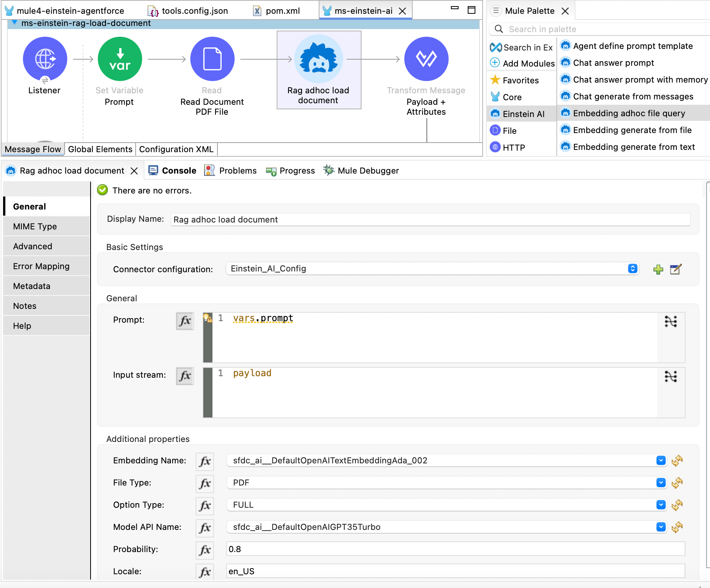Toggle expression mode for Embedding Name
The image size is (710, 588).
pos(205,461)
